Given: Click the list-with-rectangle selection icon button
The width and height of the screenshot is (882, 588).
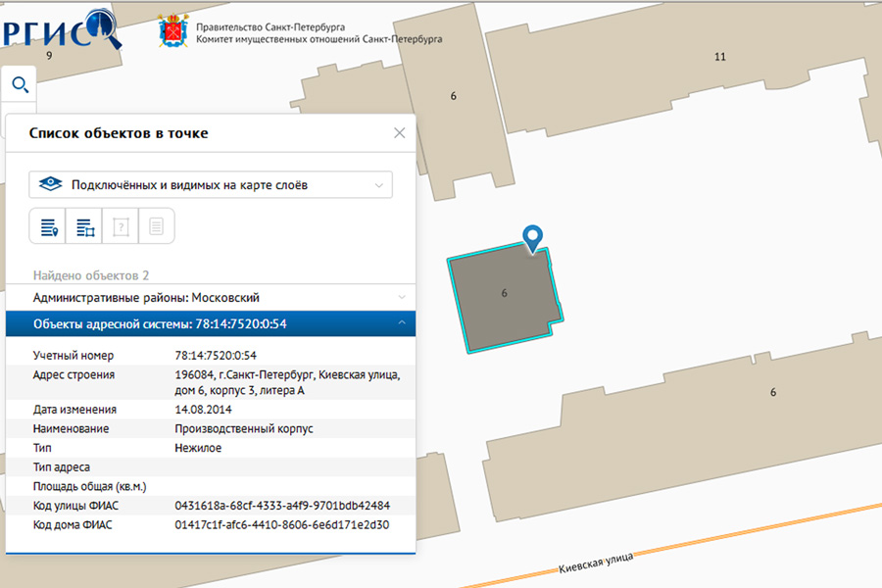Looking at the screenshot, I should click(84, 226).
